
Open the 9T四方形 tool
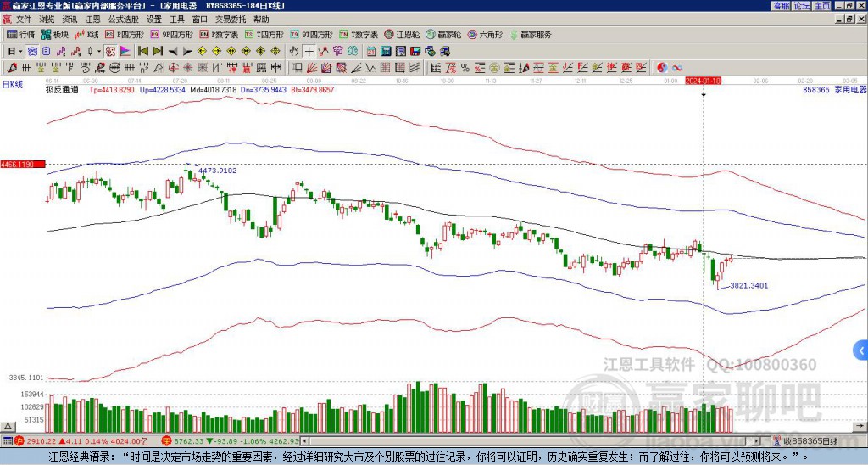point(311,34)
